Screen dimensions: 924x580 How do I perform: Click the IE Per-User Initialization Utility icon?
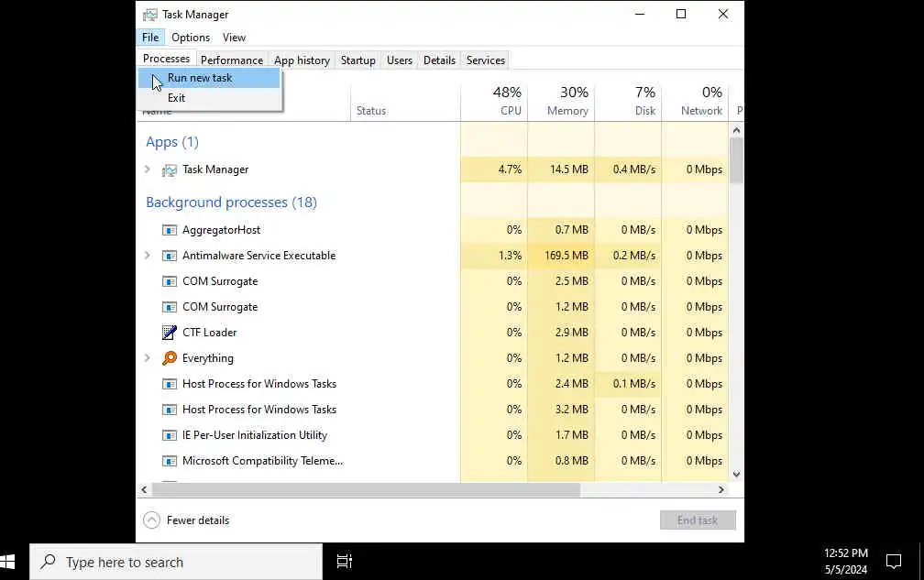click(169, 436)
